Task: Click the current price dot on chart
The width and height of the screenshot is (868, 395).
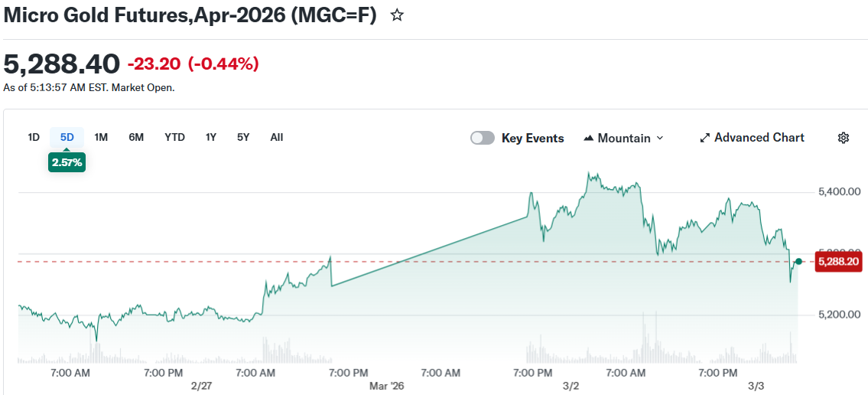Action: pos(798,262)
